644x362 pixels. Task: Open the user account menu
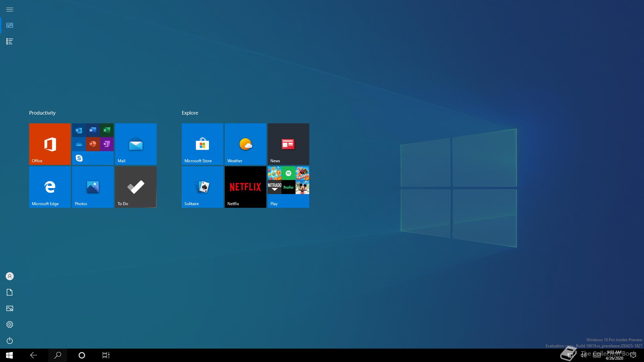10,276
